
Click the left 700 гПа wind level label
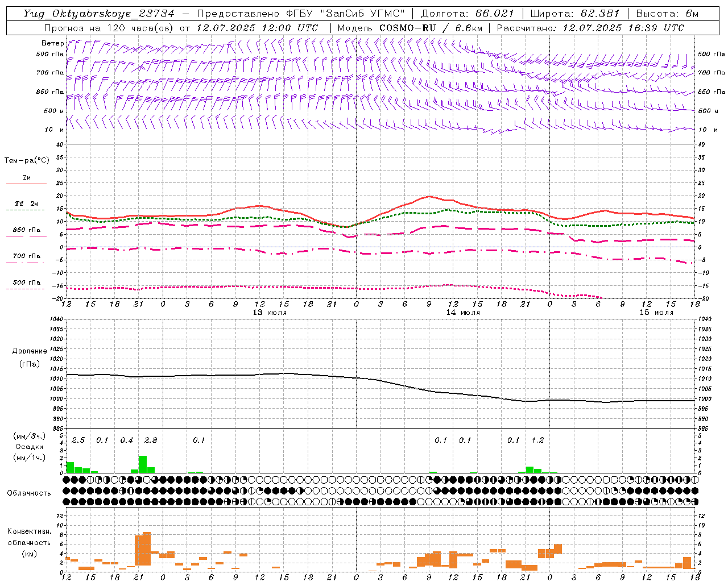point(50,73)
